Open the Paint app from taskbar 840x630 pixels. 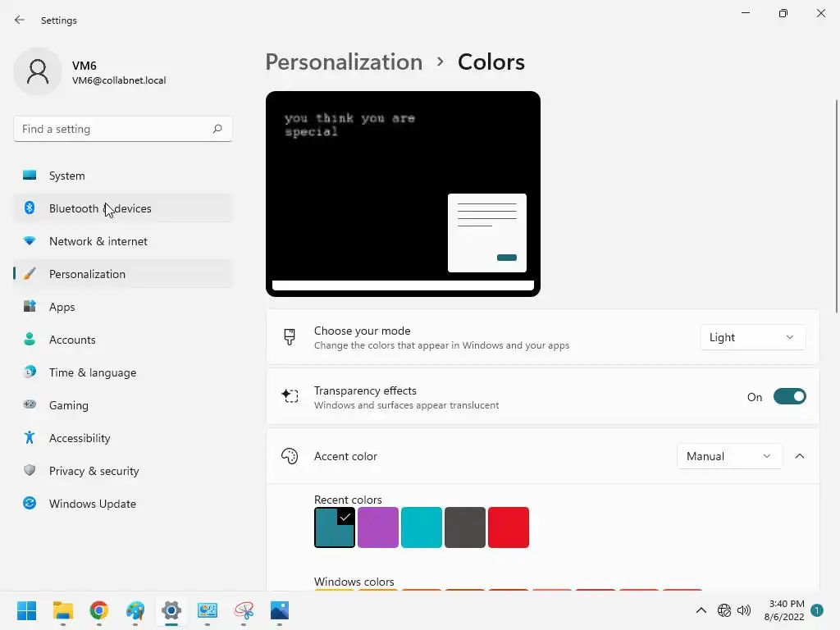(135, 610)
